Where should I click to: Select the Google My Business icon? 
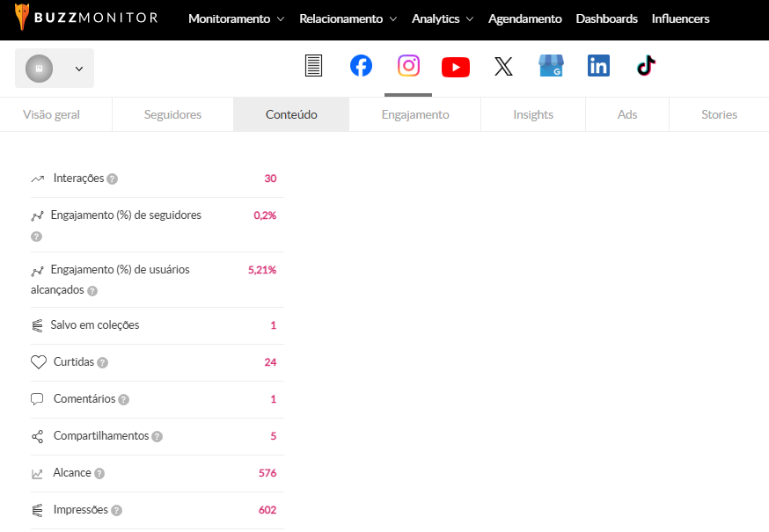pyautogui.click(x=551, y=66)
